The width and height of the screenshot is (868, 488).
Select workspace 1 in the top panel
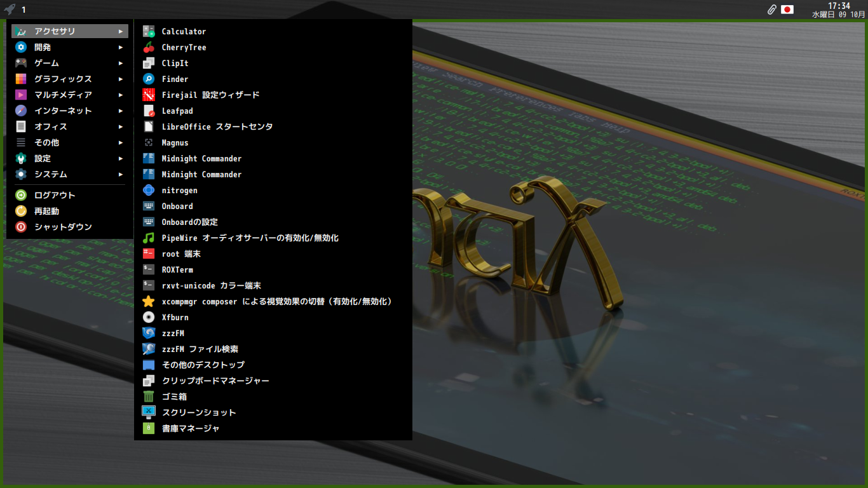coord(24,10)
